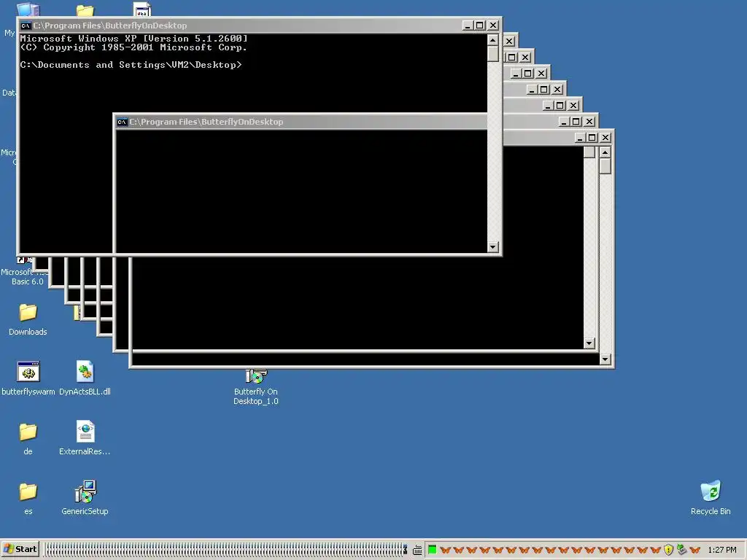Select the GenericSetup installer icon

point(86,491)
